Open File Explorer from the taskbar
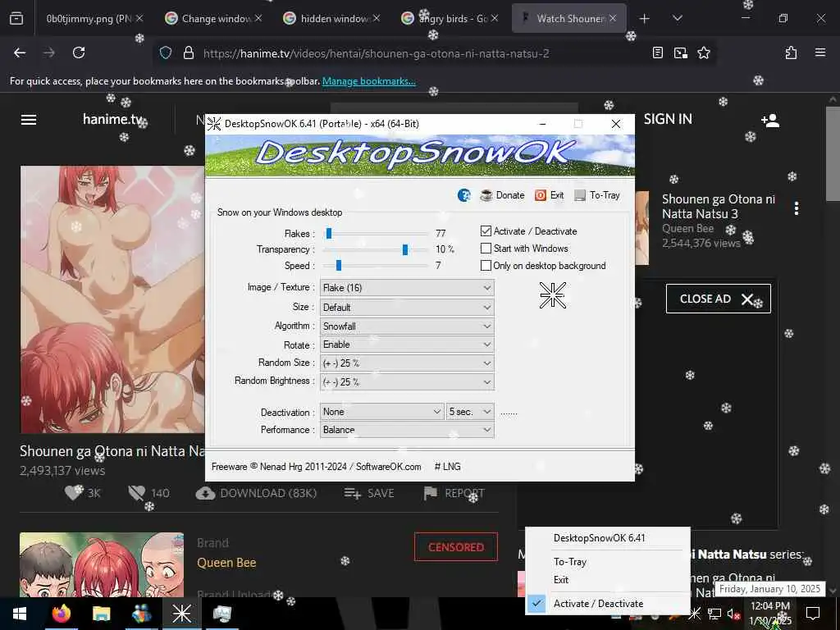This screenshot has height=630, width=840. [101, 614]
